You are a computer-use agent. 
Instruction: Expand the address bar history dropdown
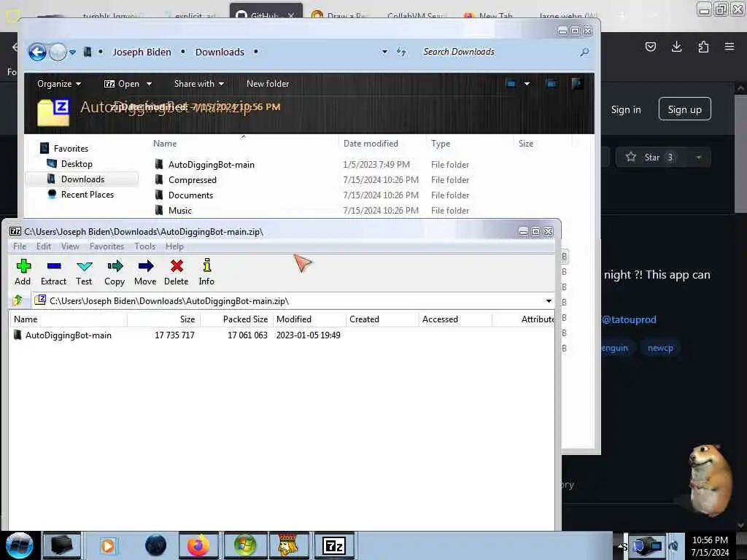coord(384,52)
